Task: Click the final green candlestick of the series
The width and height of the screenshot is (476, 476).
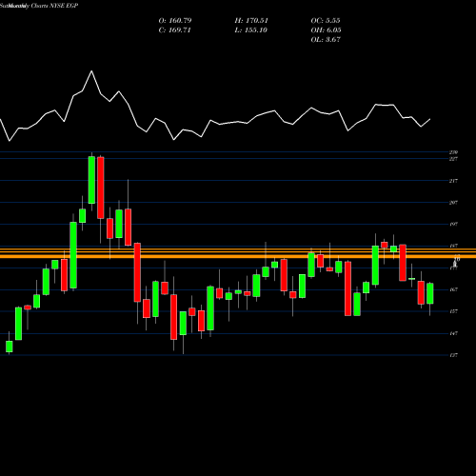Action: tap(430, 293)
